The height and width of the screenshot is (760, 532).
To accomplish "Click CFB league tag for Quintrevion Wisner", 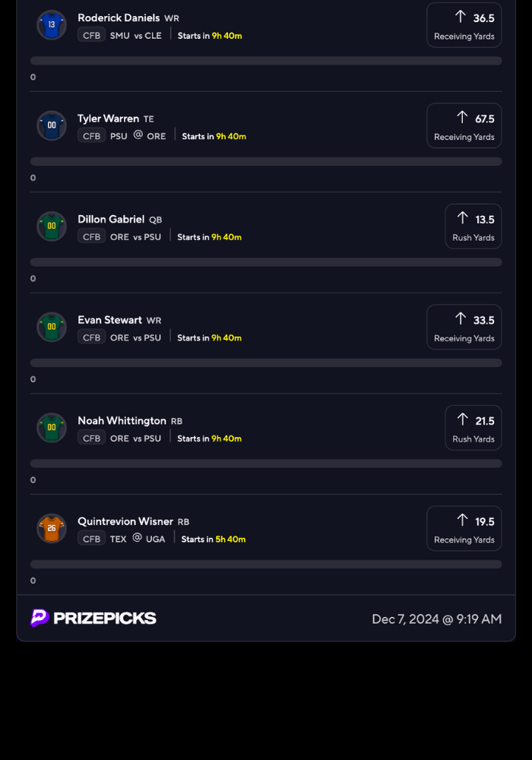I will click(x=91, y=539).
